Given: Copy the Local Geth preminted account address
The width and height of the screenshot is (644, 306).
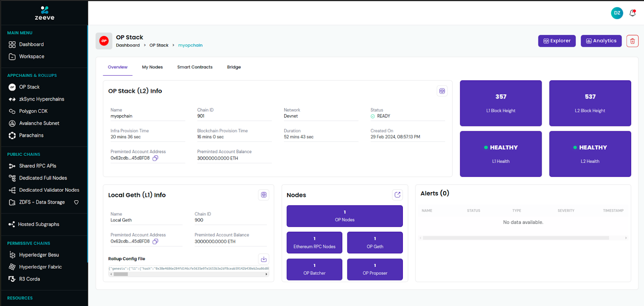Looking at the screenshot, I should [x=155, y=242].
